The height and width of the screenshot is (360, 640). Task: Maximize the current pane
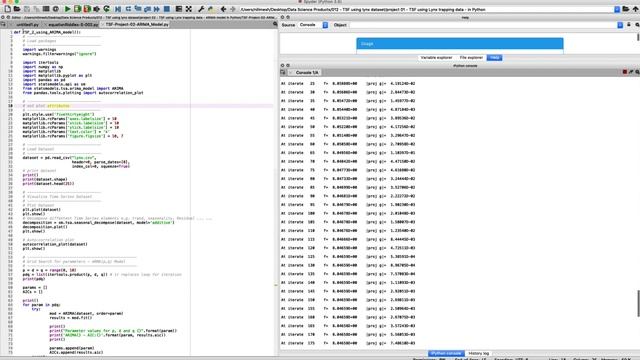coord(179,9)
